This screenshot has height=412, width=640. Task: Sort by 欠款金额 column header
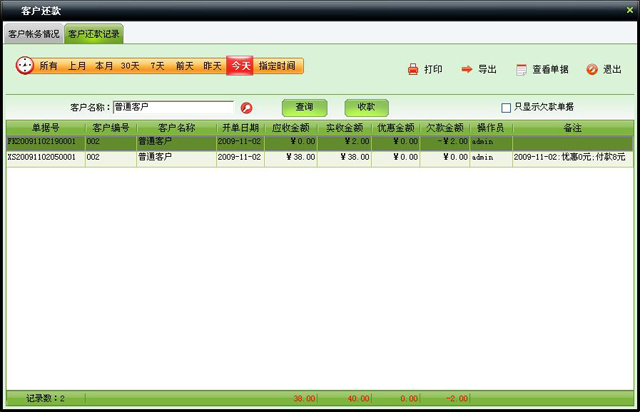coord(444,128)
